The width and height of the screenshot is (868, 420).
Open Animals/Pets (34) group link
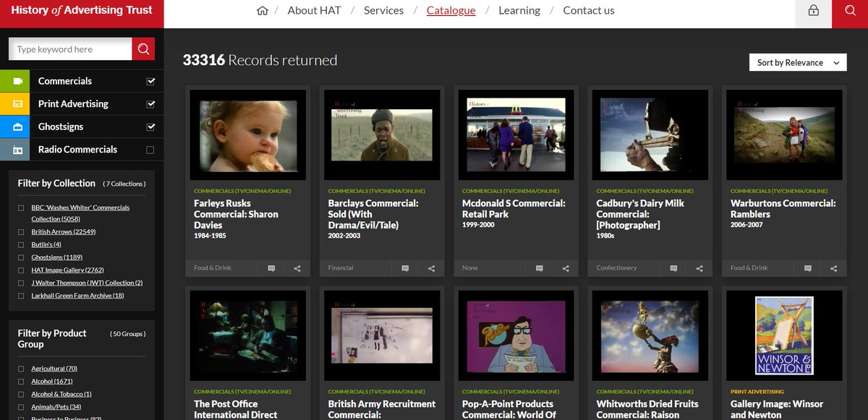pos(56,407)
